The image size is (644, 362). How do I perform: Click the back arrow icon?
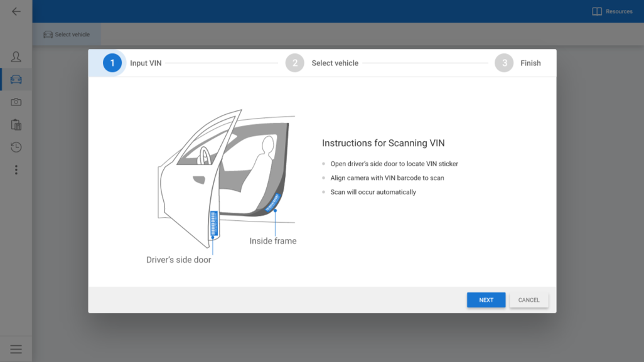coord(16,11)
